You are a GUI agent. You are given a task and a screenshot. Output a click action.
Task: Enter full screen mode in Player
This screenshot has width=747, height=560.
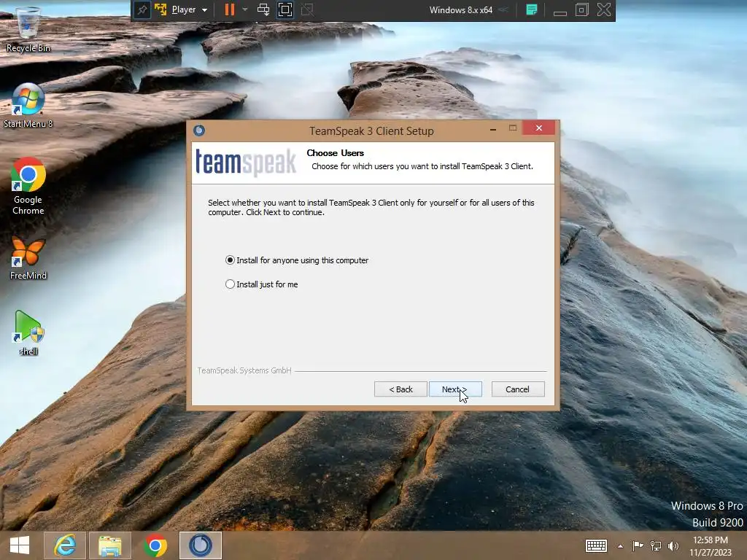tap(285, 9)
